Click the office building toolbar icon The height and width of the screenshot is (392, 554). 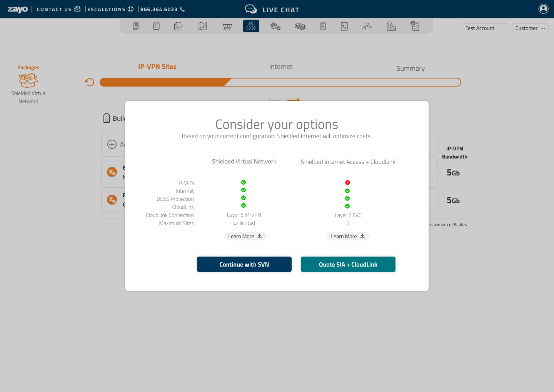click(391, 26)
